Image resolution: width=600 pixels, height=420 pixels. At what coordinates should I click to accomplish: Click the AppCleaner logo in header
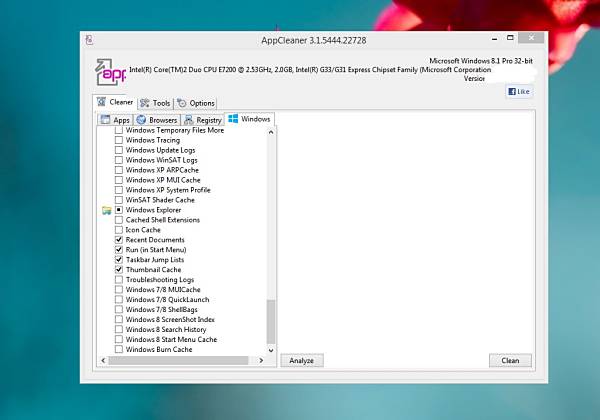110,72
